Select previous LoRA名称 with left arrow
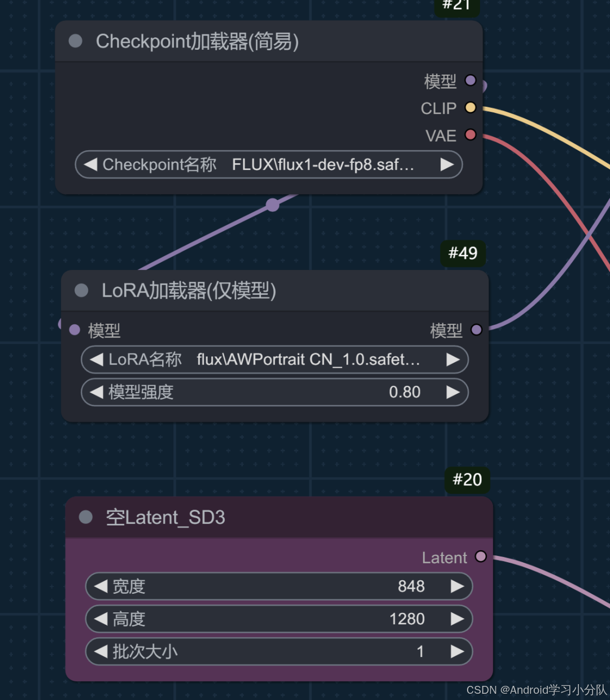This screenshot has height=700, width=610. 97,359
